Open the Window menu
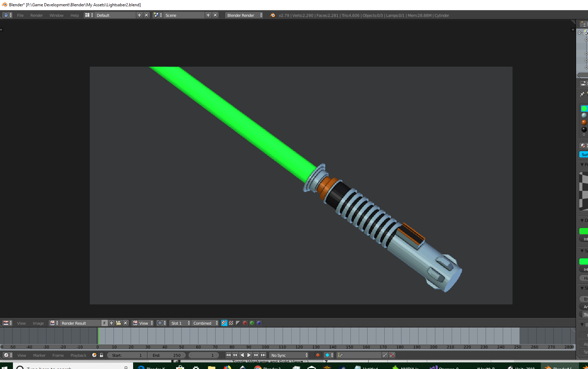Image resolution: width=588 pixels, height=369 pixels. (x=56, y=15)
